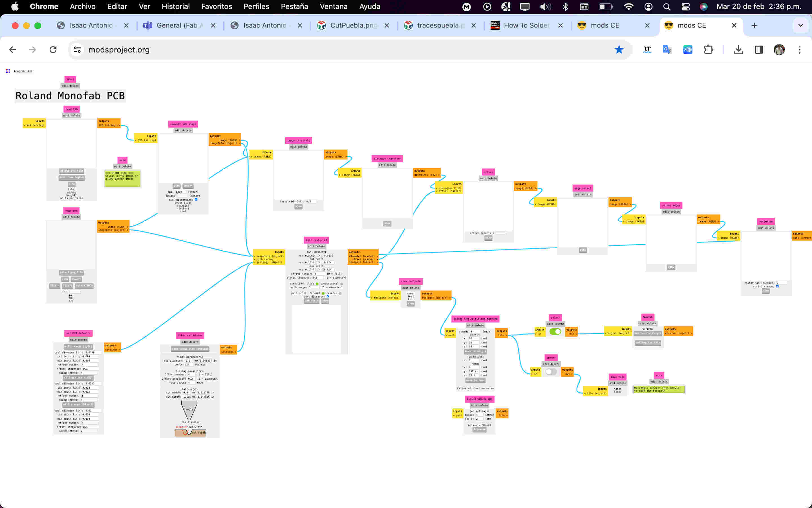The height and width of the screenshot is (508, 812).
Task: Click the dpi field in convert SVG image
Action: point(180,192)
